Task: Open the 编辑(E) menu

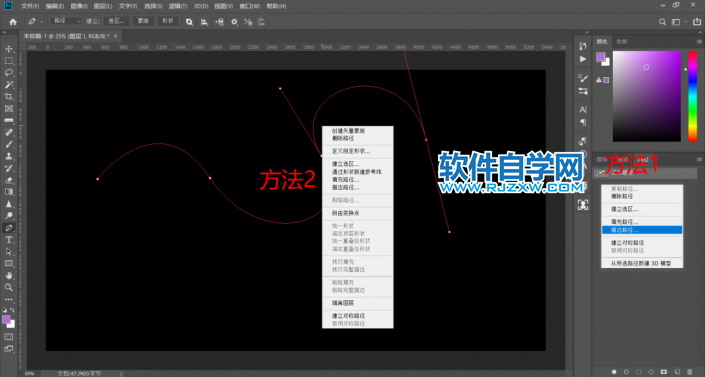Action: (x=55, y=6)
